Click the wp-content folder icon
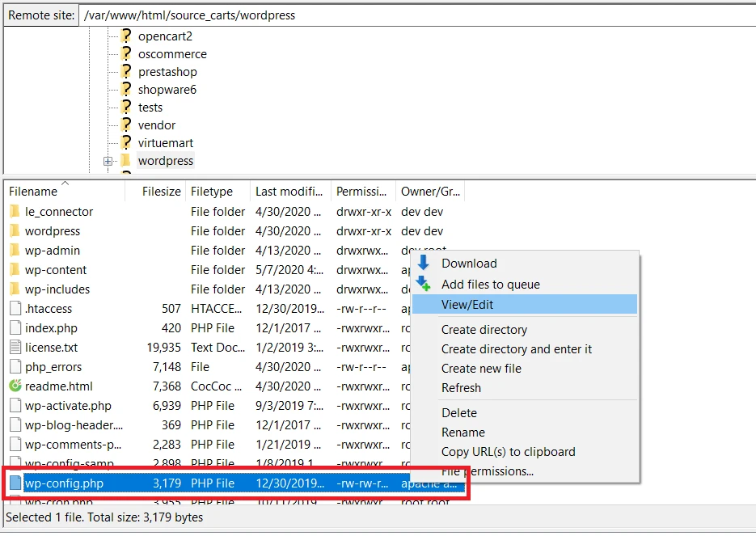This screenshot has width=756, height=536. point(15,269)
